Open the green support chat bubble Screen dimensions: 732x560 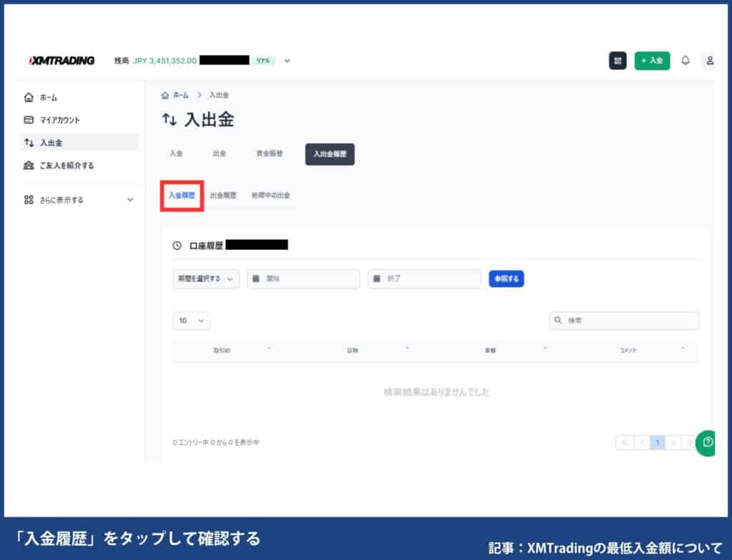[705, 443]
